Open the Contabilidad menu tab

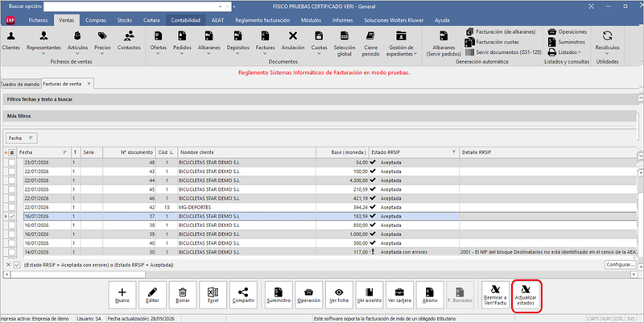click(x=186, y=20)
